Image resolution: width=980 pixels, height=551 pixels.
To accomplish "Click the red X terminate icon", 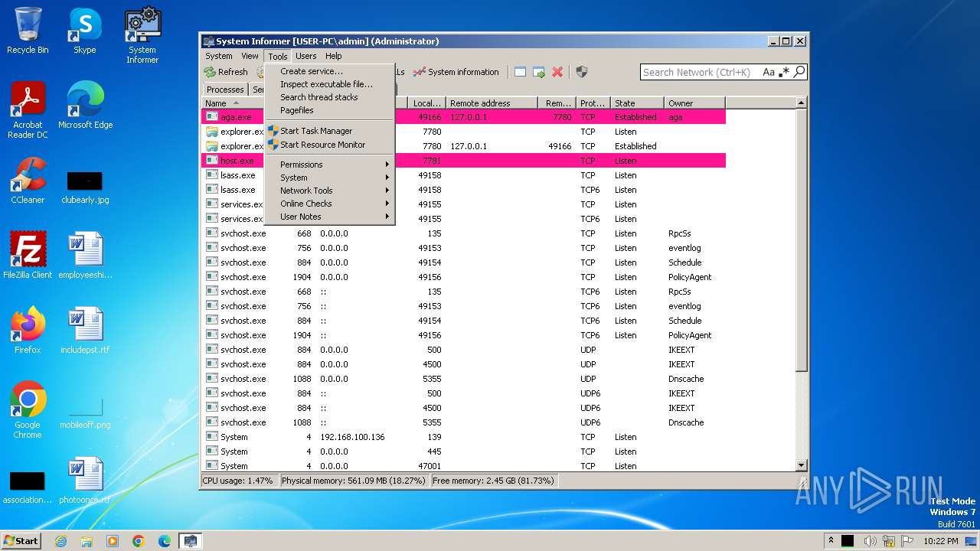I will [557, 72].
